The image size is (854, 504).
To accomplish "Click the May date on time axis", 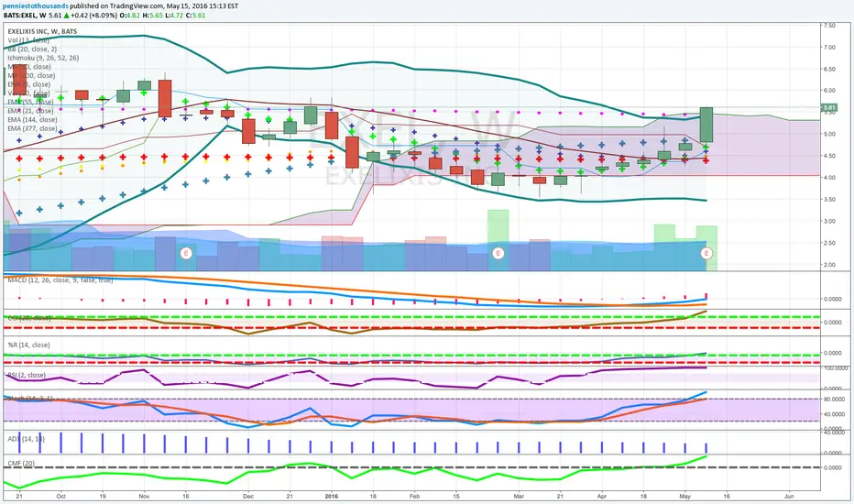I will (685, 497).
